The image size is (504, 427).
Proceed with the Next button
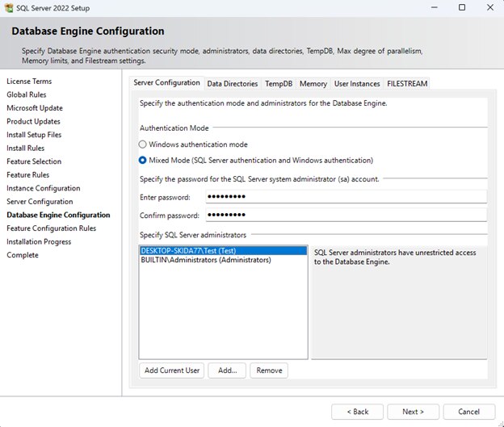tap(413, 412)
